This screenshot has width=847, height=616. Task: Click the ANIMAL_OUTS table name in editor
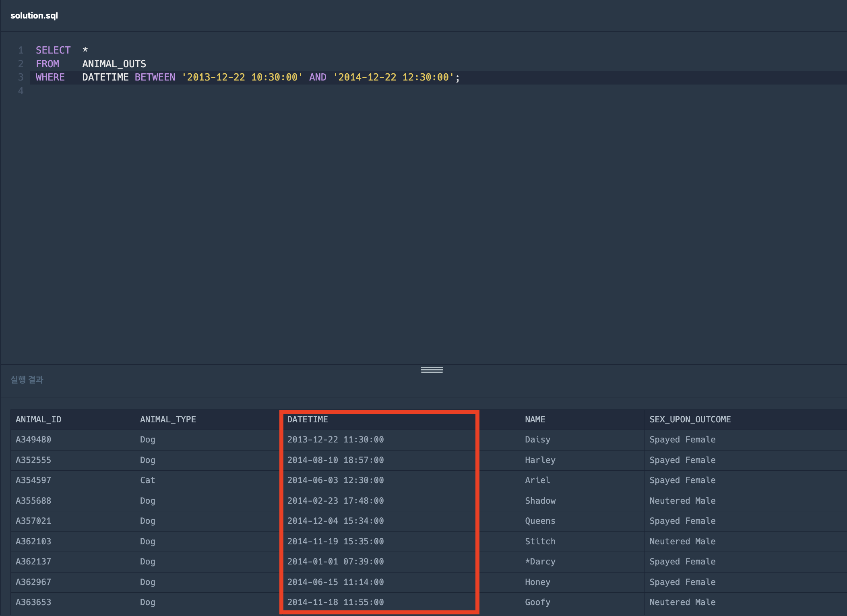click(114, 64)
